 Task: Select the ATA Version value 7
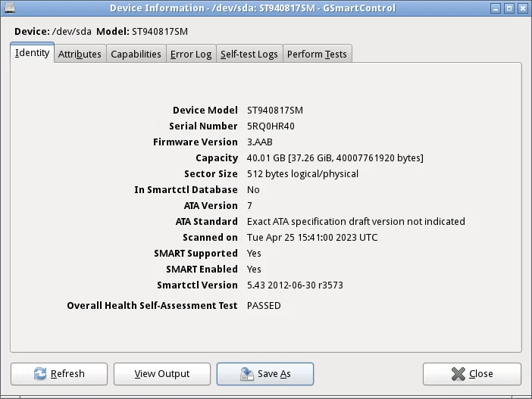(x=250, y=206)
